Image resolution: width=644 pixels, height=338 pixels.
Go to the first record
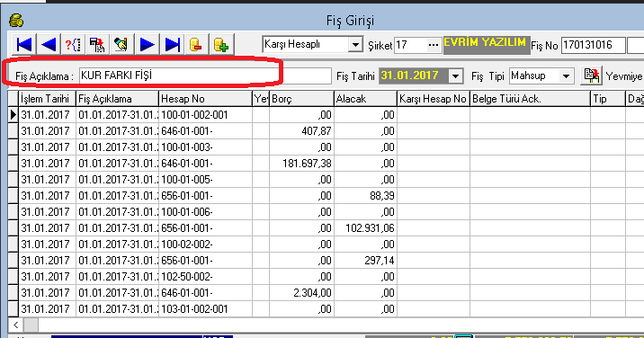pos(24,44)
